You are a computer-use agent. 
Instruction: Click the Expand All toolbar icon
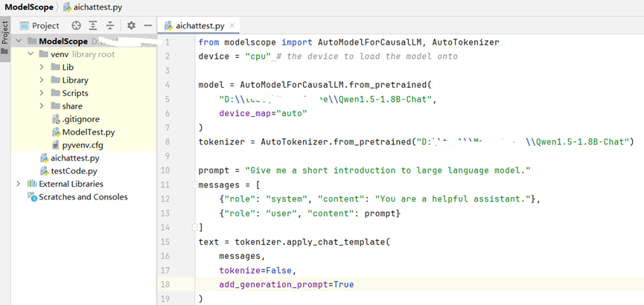pos(93,26)
